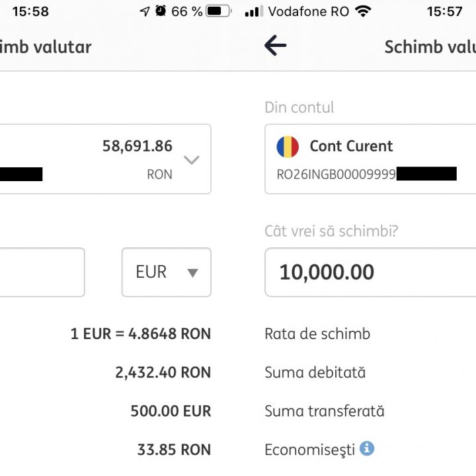Screen dimensions: 476x476
Task: Tap the Suma transferată label
Action: pyautogui.click(x=324, y=411)
